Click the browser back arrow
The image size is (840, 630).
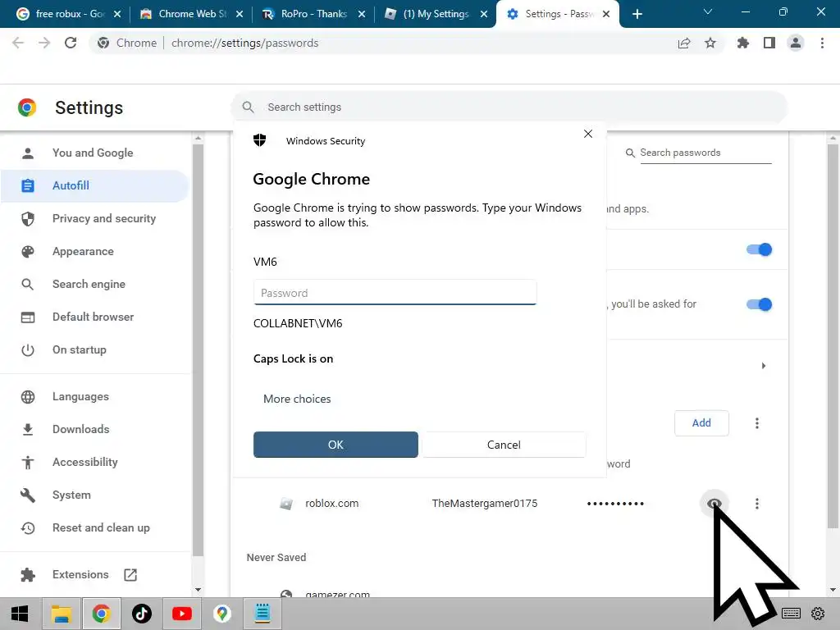click(x=18, y=43)
